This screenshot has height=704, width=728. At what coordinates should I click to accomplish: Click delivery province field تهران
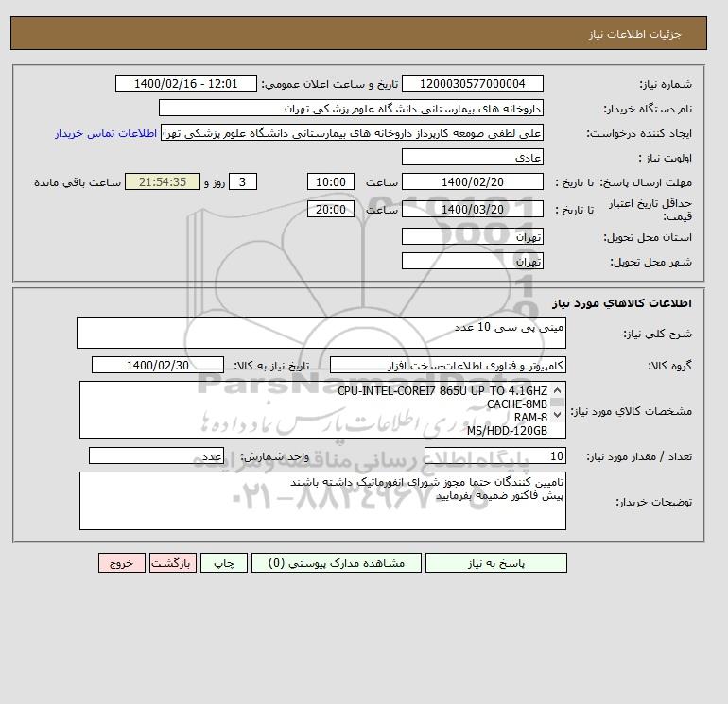pyautogui.click(x=472, y=236)
